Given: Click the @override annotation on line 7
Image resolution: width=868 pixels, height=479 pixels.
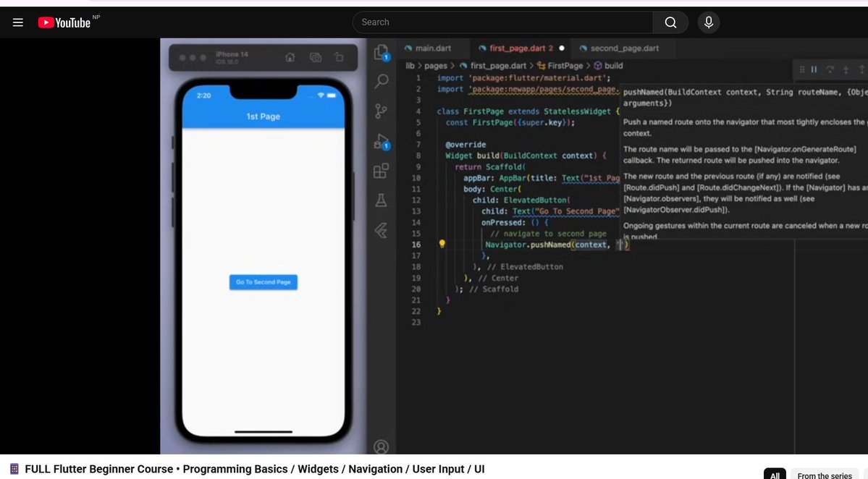Looking at the screenshot, I should click(x=465, y=145).
